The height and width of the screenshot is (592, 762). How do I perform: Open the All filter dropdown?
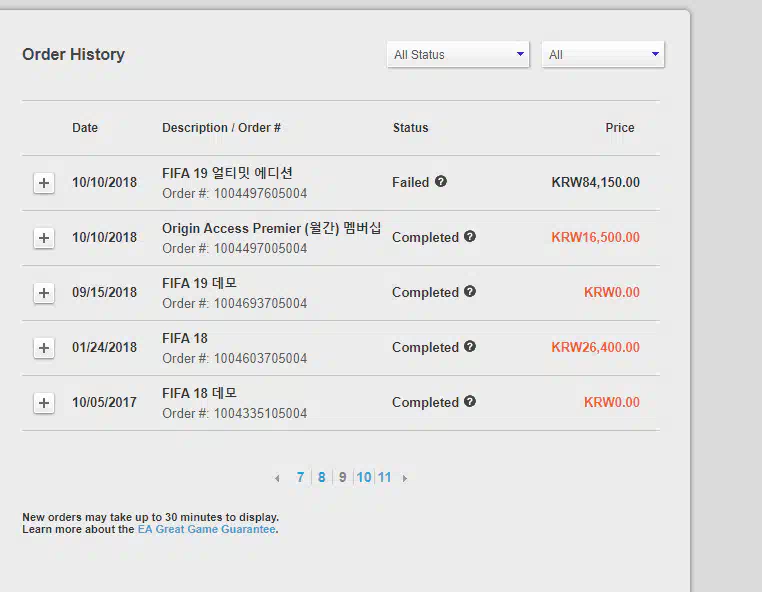pyautogui.click(x=603, y=54)
